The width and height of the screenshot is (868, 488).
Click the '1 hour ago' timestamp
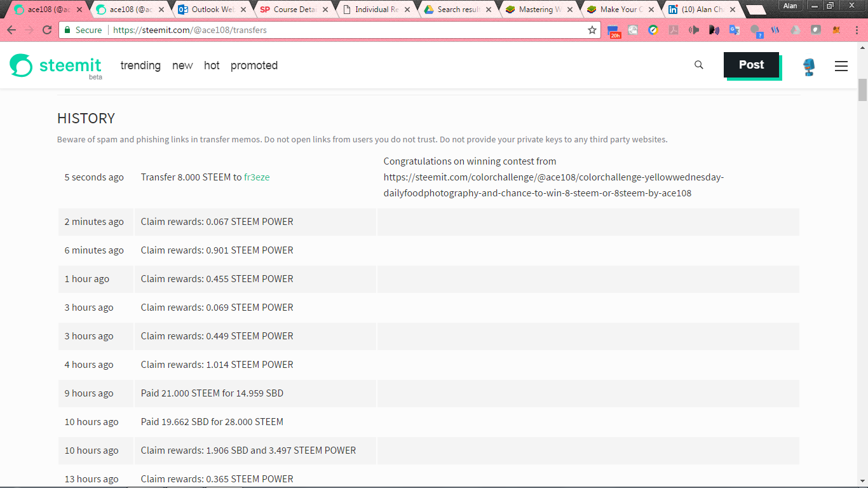point(87,279)
